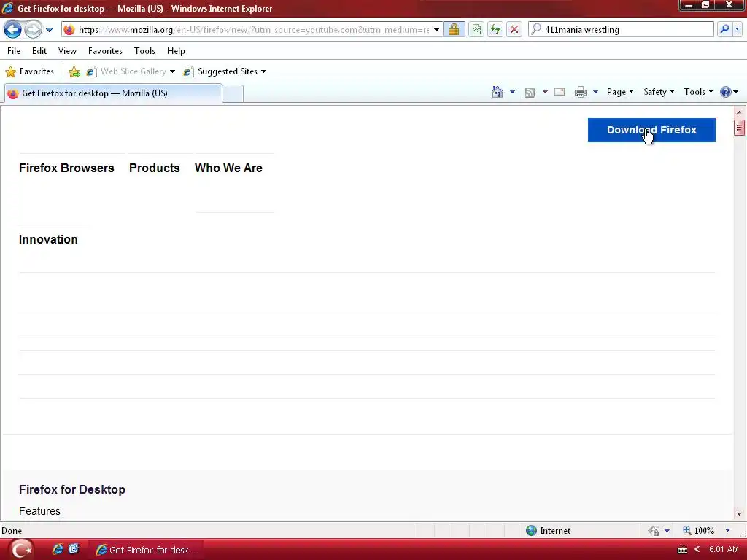Click the vertical scrollbar thumb

click(x=739, y=127)
